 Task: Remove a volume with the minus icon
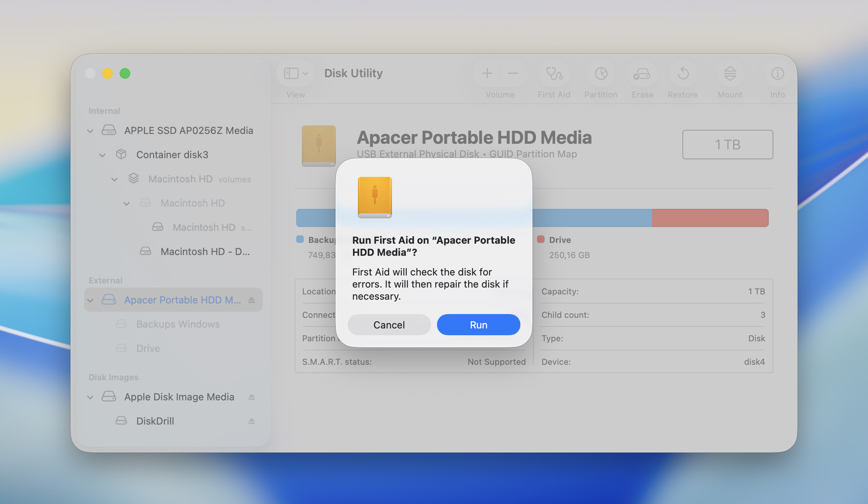tap(513, 73)
